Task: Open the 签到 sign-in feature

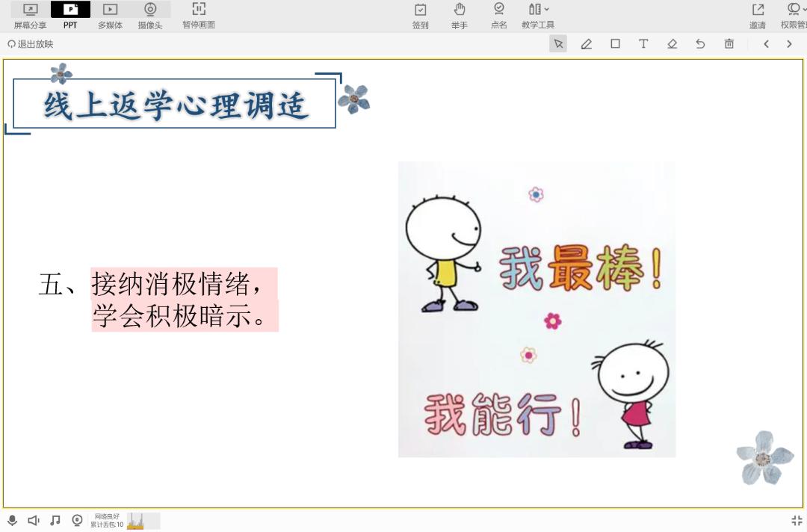Action: coord(421,16)
